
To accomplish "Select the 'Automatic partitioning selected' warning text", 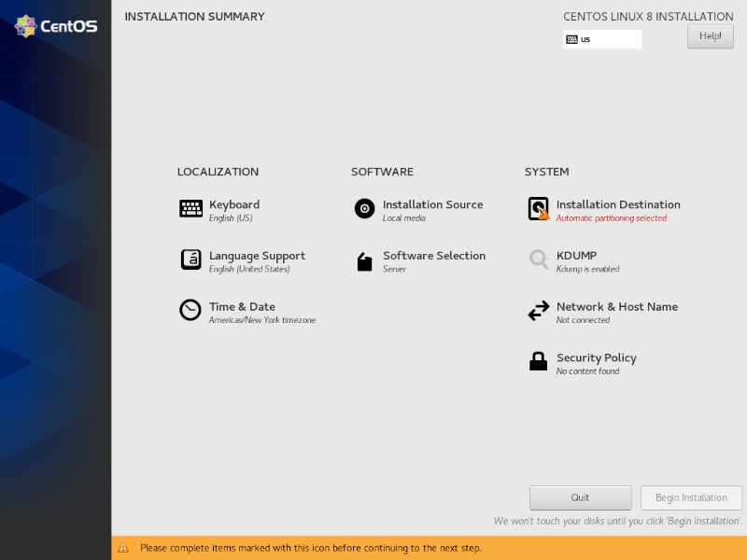I will pyautogui.click(x=612, y=218).
